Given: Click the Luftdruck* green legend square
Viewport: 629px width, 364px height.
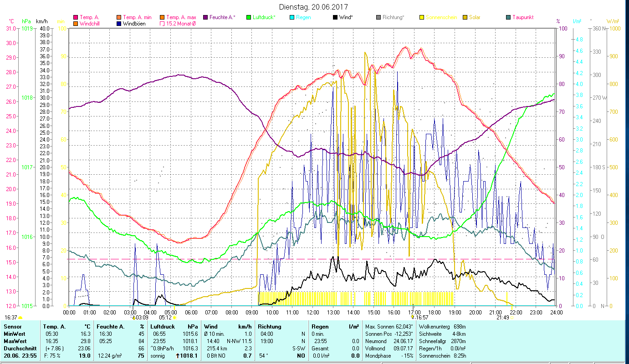Looking at the screenshot, I should [x=248, y=17].
